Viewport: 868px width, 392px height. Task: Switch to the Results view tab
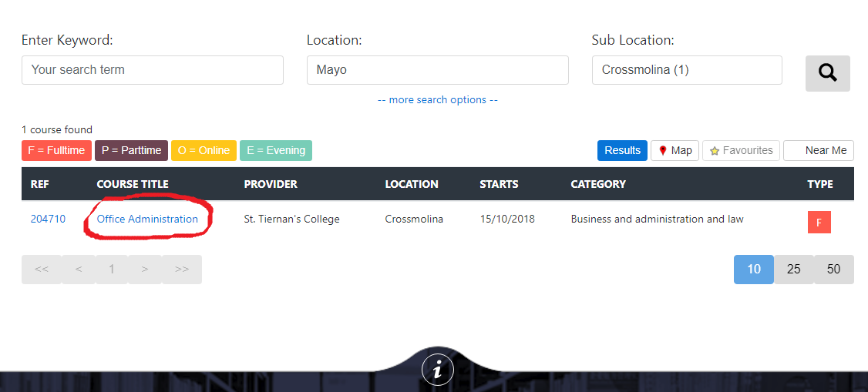click(622, 150)
